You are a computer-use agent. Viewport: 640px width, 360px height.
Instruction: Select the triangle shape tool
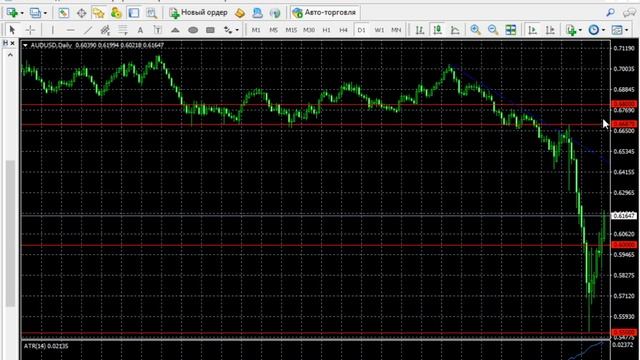click(175, 30)
